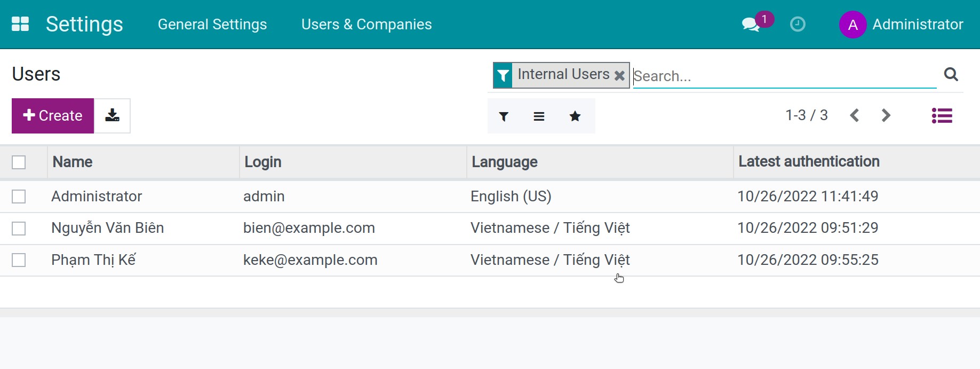
Task: Open the activities clock icon
Action: tap(797, 25)
